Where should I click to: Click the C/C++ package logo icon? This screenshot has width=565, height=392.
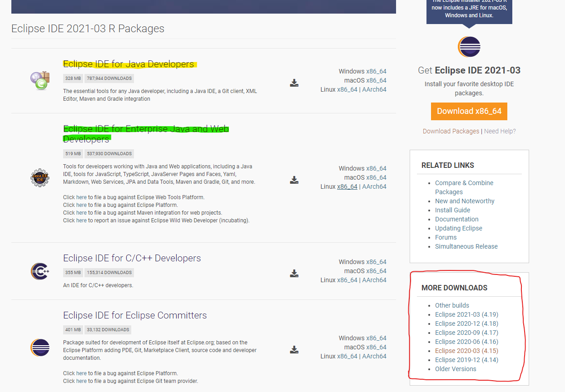40,271
